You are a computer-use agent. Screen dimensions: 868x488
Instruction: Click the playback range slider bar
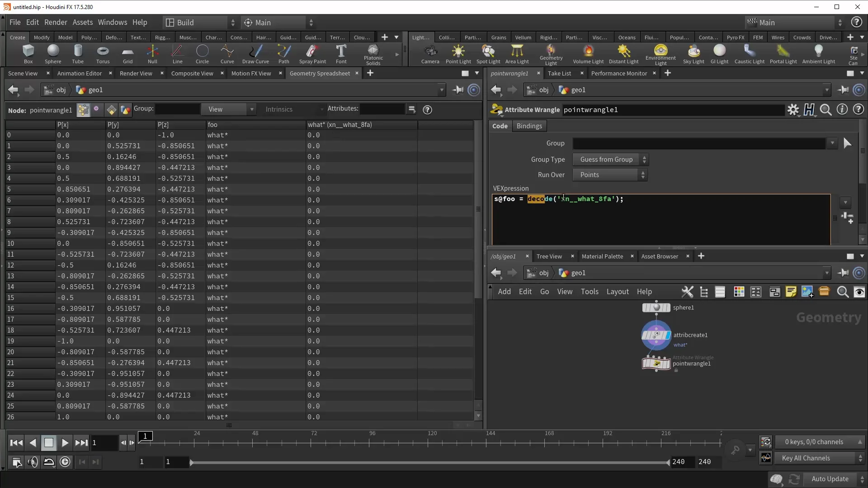click(429, 462)
